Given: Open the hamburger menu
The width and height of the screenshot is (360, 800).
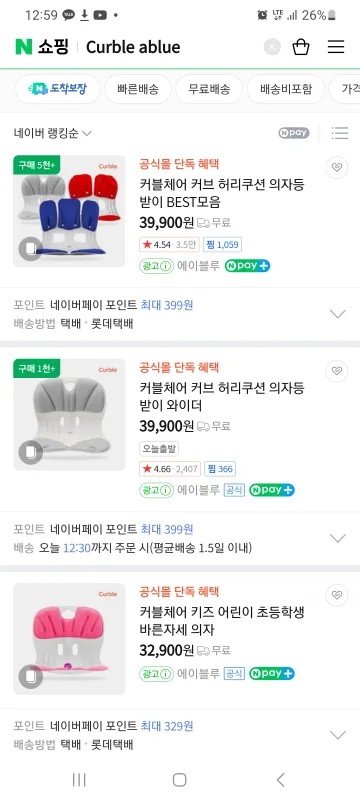Looking at the screenshot, I should 336,47.
